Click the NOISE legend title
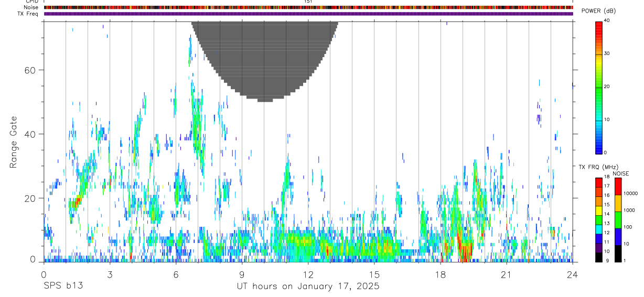Screen dimensions: 644x297 click(621, 174)
